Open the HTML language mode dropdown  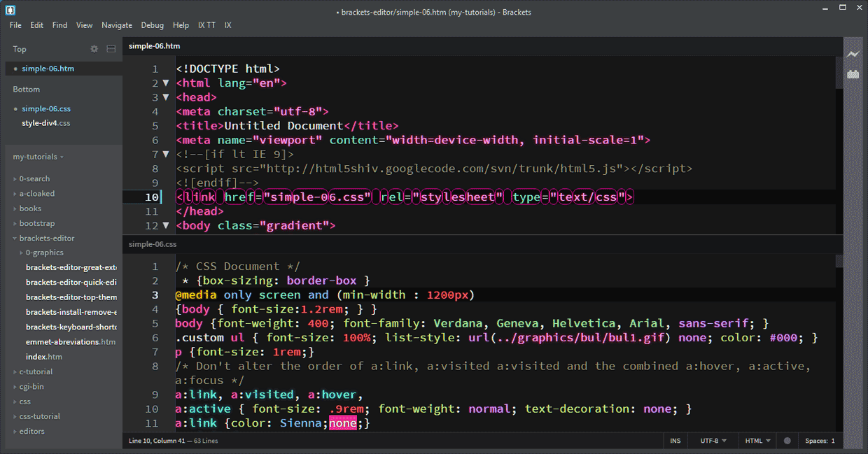tap(758, 441)
